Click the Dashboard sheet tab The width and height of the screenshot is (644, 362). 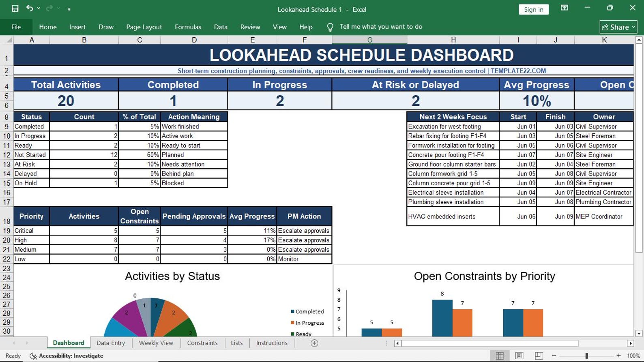[69, 343]
